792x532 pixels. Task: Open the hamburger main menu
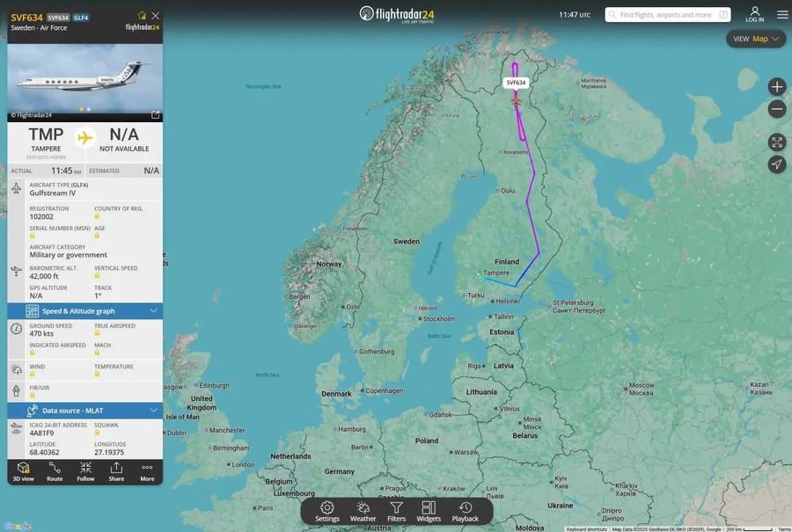tap(782, 14)
